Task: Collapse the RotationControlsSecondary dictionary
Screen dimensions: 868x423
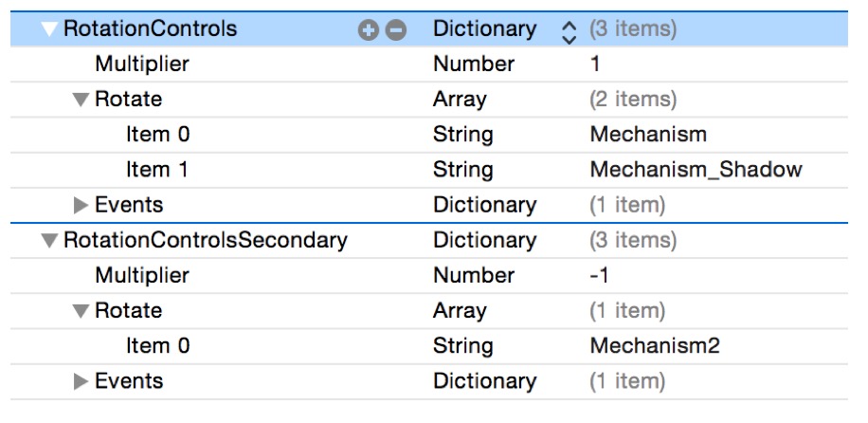Action: coord(49,241)
